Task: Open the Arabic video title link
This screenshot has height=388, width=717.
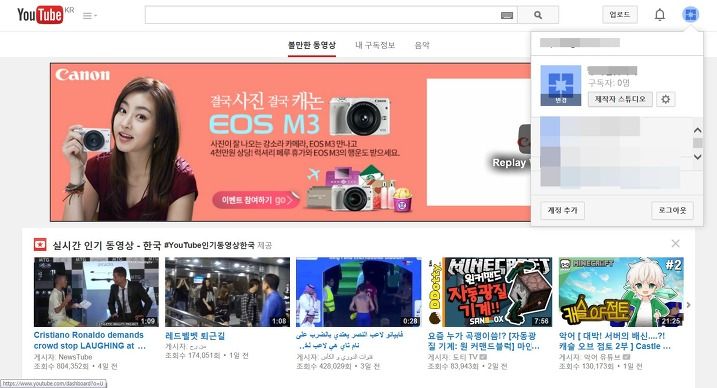Action: click(350, 340)
